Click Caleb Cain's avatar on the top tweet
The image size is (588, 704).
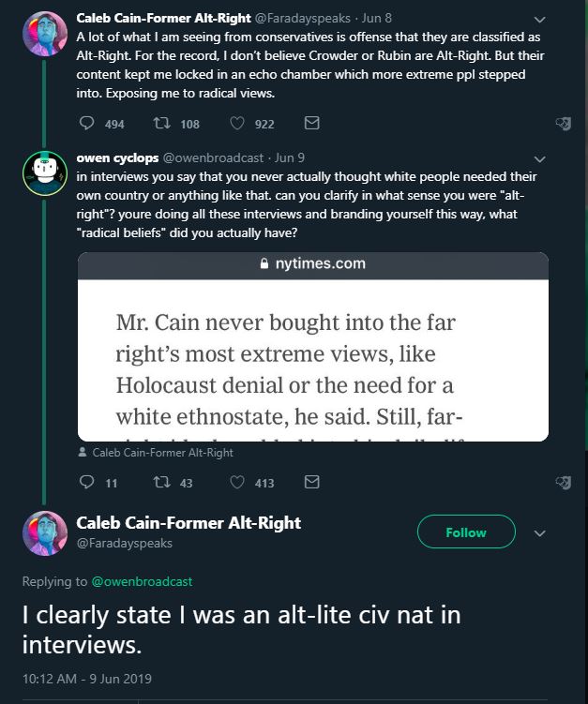tap(43, 33)
